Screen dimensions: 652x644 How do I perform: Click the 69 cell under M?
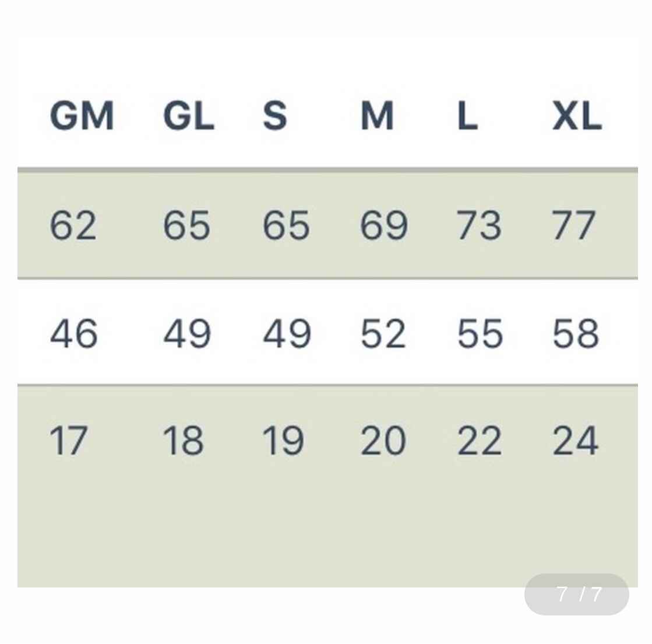pos(383,226)
